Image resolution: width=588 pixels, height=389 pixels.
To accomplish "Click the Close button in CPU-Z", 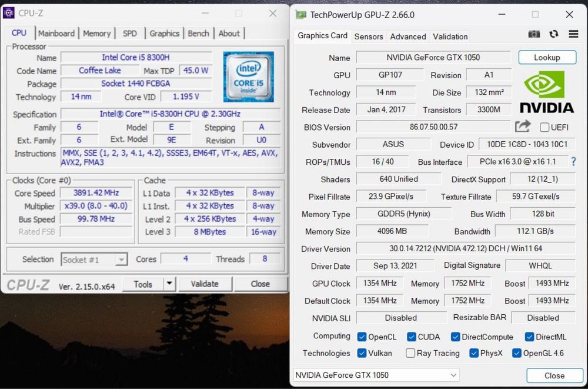I will click(x=260, y=284).
